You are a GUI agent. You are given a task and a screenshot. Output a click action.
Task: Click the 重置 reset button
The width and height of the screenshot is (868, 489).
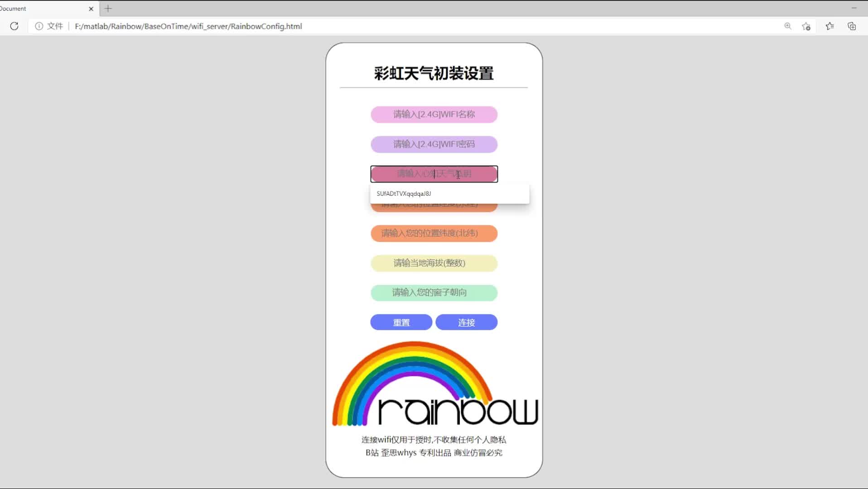coord(401,322)
